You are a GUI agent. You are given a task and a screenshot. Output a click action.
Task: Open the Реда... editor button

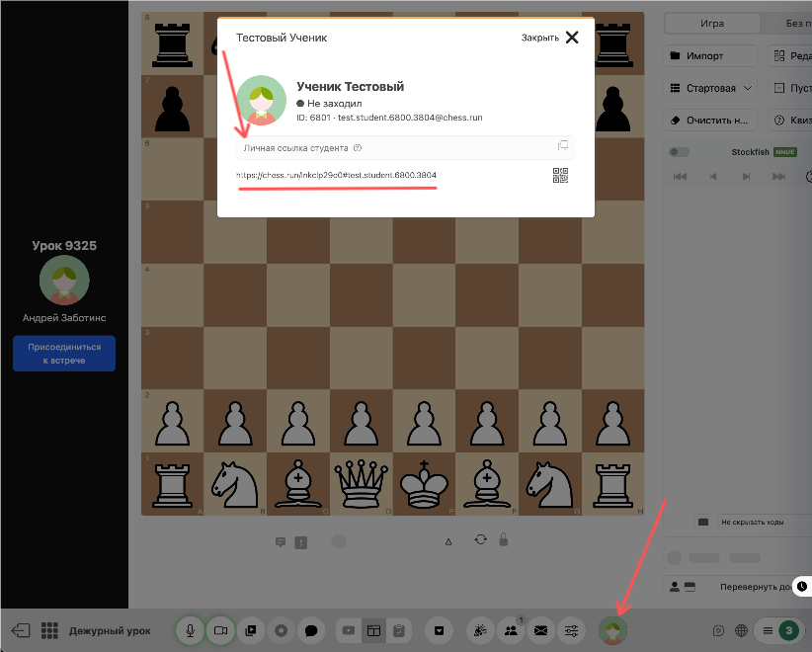[790, 56]
